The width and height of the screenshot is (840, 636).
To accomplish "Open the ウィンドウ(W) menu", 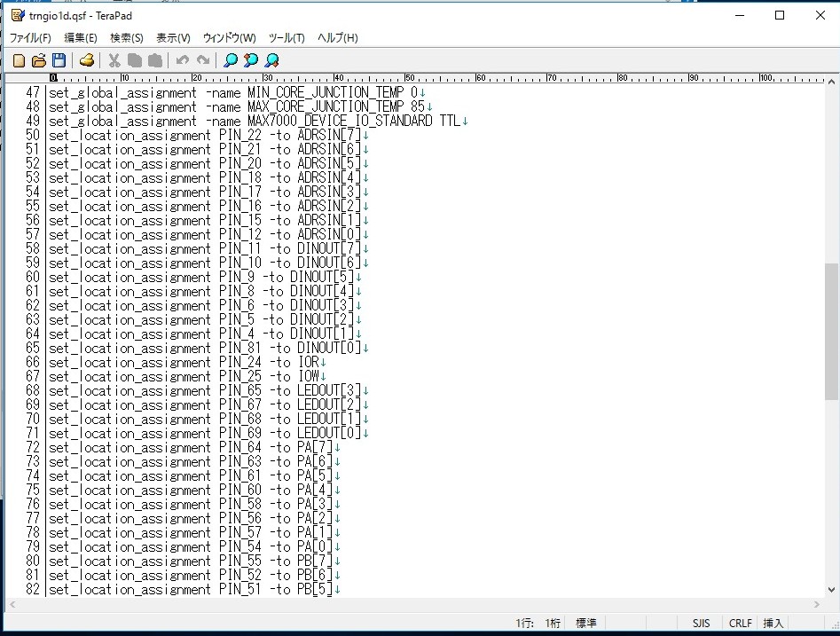I will 229,38.
